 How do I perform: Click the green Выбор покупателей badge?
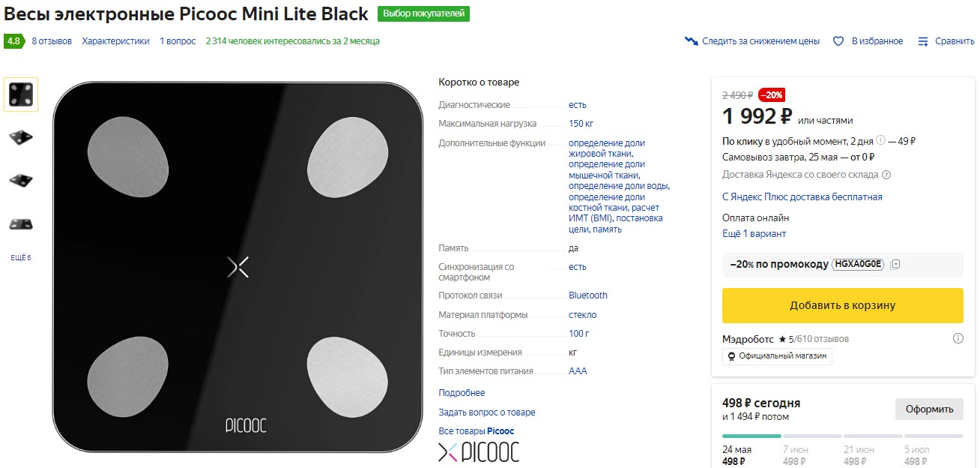pyautogui.click(x=424, y=13)
